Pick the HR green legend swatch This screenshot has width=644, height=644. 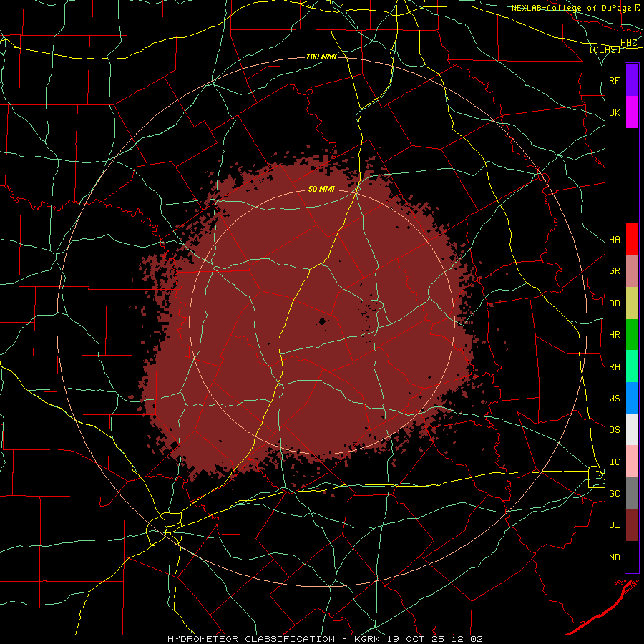click(632, 334)
